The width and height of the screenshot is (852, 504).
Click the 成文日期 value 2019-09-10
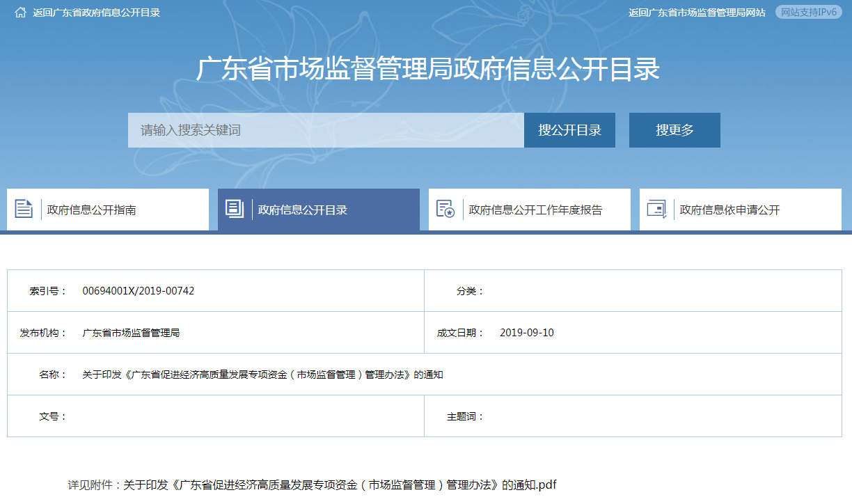tap(527, 333)
